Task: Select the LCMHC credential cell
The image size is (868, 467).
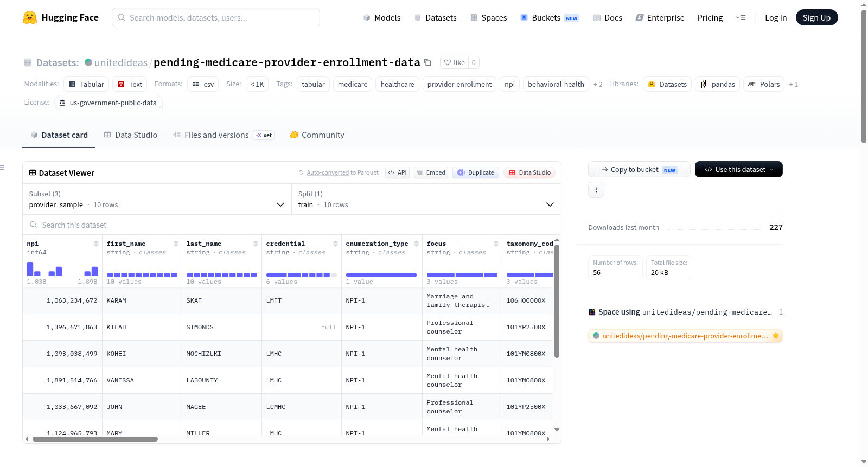Action: [302, 407]
